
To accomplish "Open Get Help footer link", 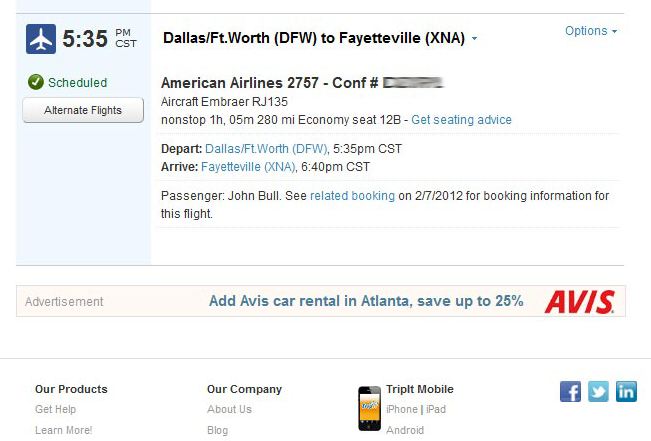I will 55,409.
